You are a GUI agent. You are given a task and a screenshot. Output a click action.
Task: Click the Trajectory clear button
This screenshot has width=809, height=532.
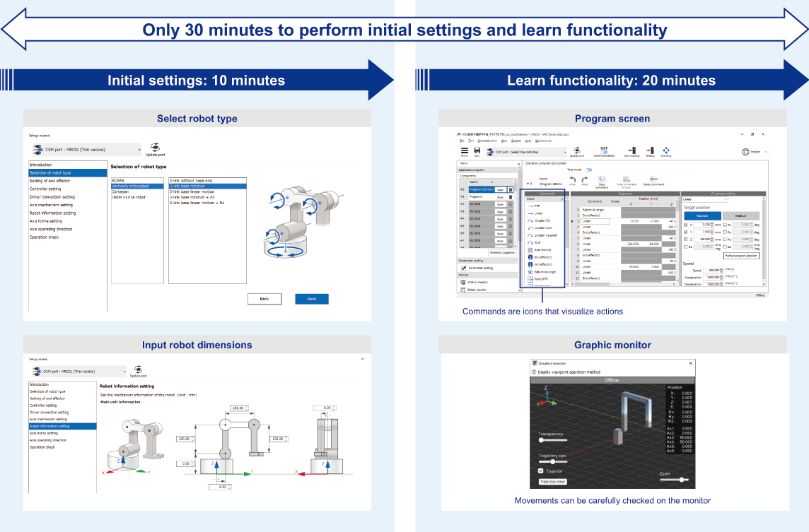[552, 481]
